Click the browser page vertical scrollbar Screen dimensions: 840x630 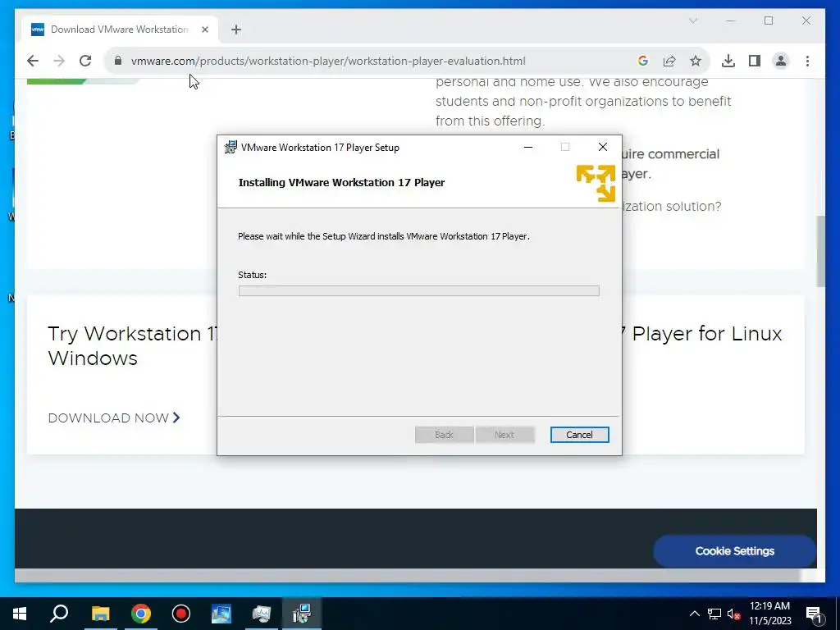coord(820,251)
